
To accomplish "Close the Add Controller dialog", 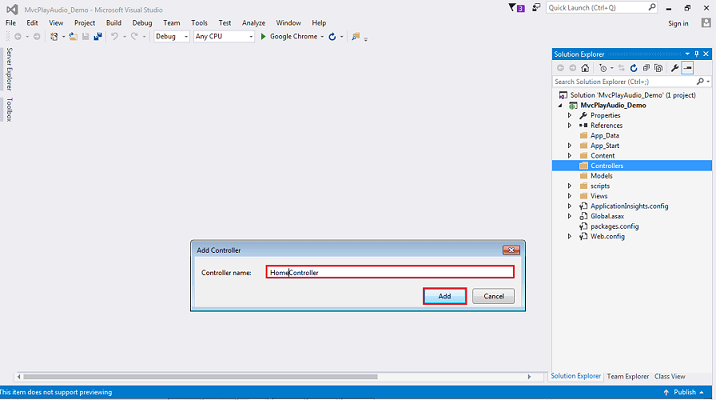I will click(511, 250).
